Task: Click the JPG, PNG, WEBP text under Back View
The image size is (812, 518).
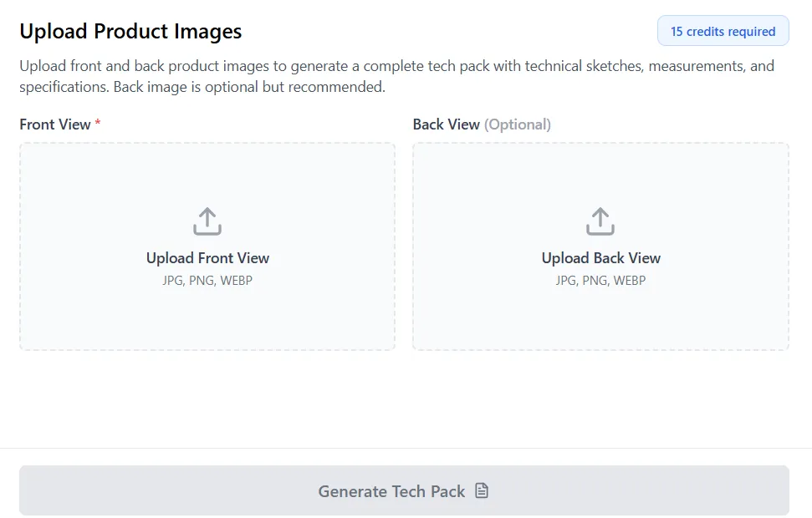Action: 600,280
